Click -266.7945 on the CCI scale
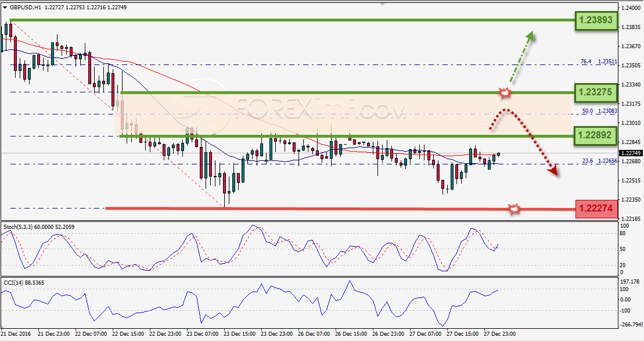Screen dimensions: 644x341 coord(632,325)
